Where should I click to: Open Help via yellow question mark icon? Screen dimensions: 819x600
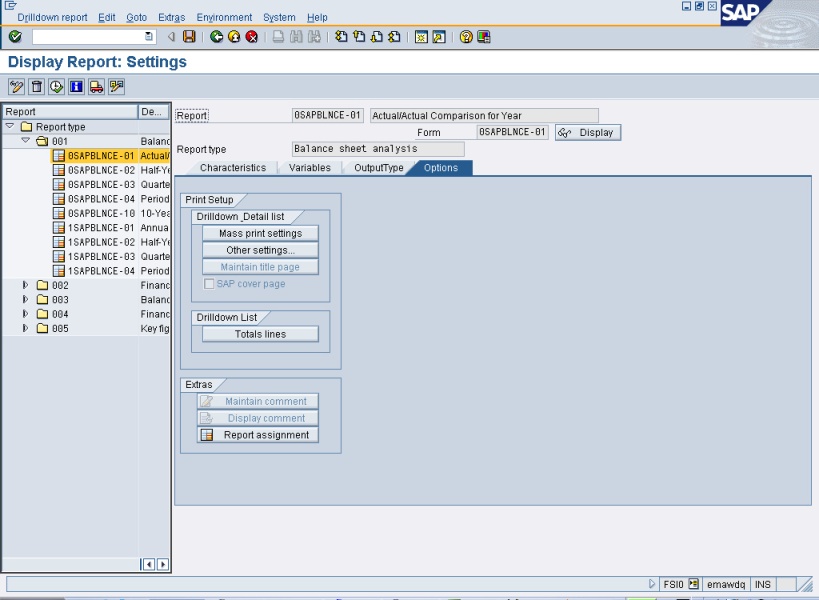point(466,37)
